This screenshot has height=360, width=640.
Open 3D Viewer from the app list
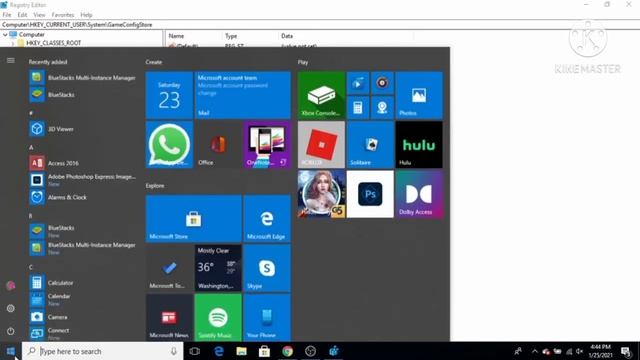(x=83, y=129)
